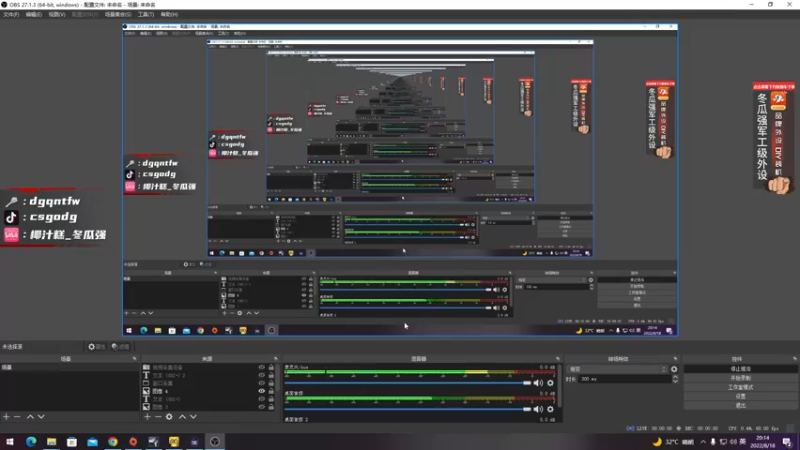Click the 时长 300 ms duration field

pyautogui.click(x=626, y=379)
